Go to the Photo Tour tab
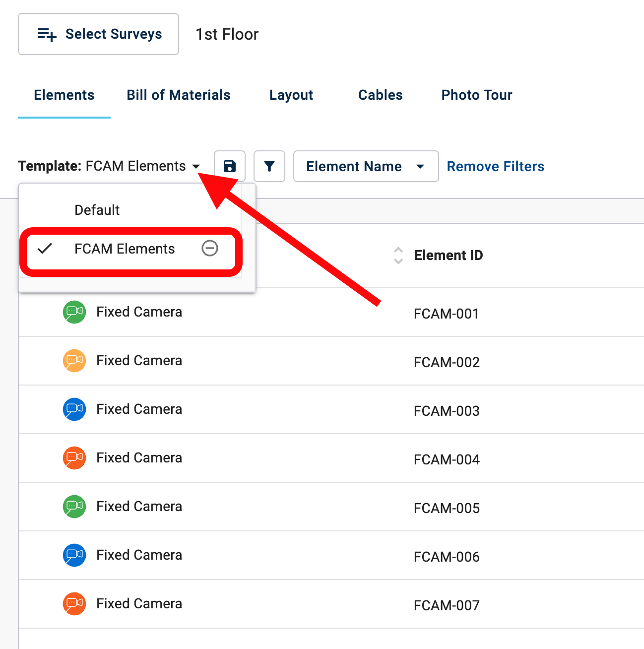644x649 pixels. point(476,95)
